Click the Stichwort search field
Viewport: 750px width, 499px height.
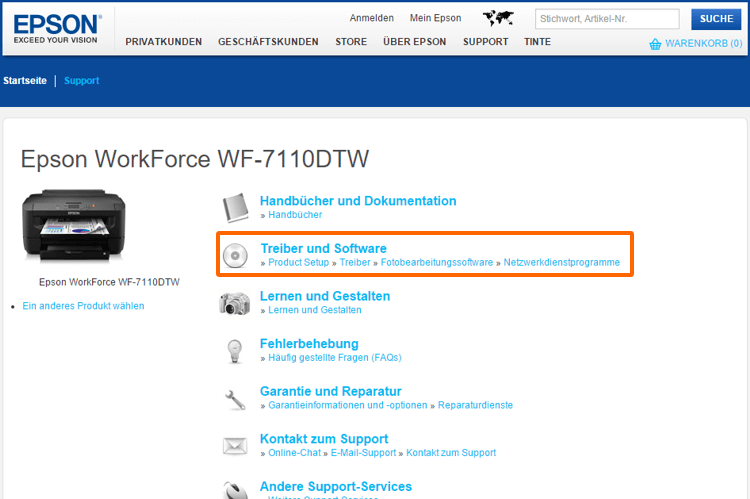coord(607,19)
